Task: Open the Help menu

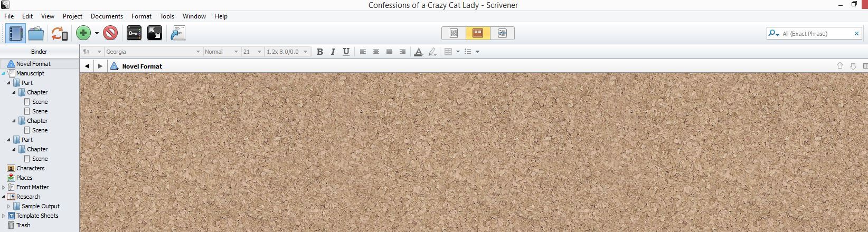Action: tap(221, 16)
